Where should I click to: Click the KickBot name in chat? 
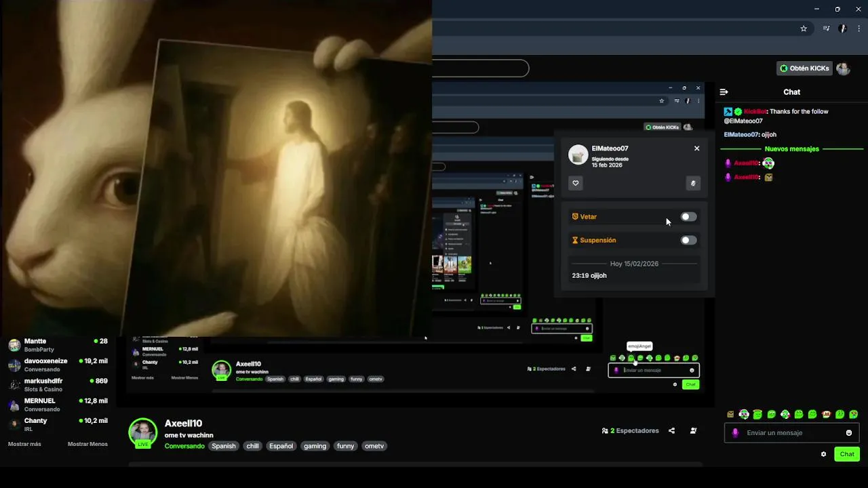(x=755, y=112)
